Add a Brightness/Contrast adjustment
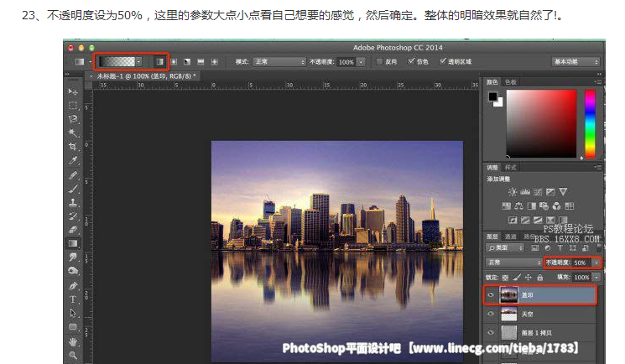 [x=513, y=192]
